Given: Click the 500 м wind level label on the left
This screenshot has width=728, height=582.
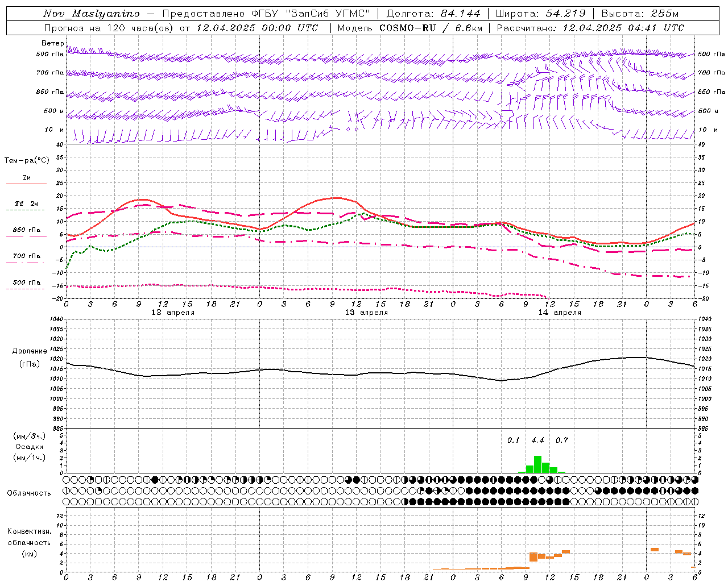Looking at the screenshot, I should [55, 111].
